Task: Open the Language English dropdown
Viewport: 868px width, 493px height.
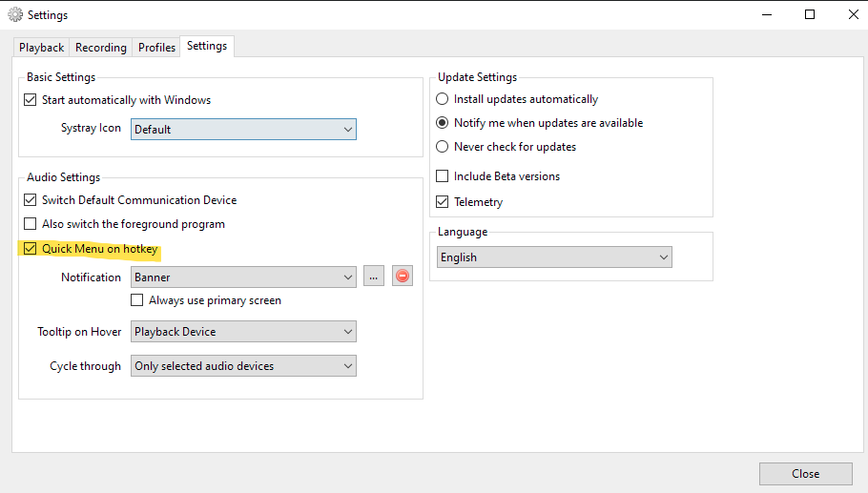Action: [554, 257]
